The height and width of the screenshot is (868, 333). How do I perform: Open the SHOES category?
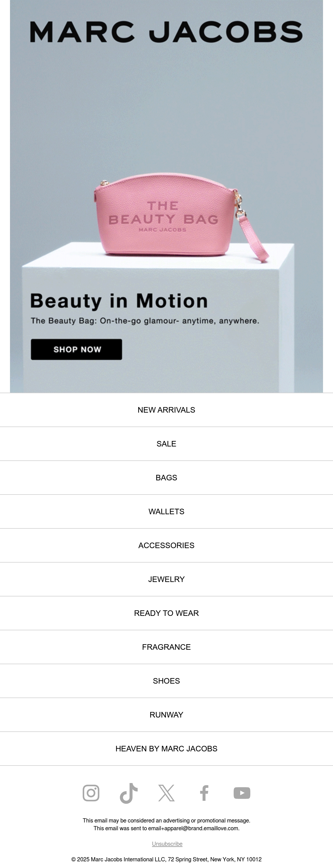(166, 681)
